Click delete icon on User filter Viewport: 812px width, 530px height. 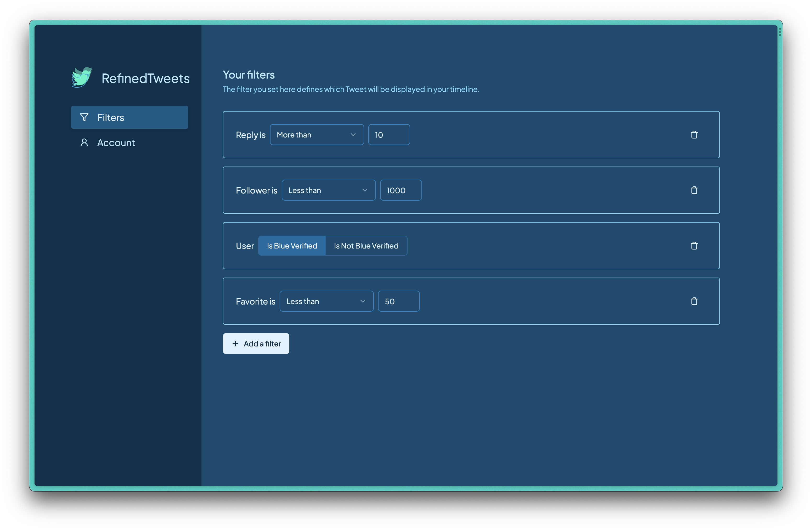point(694,245)
